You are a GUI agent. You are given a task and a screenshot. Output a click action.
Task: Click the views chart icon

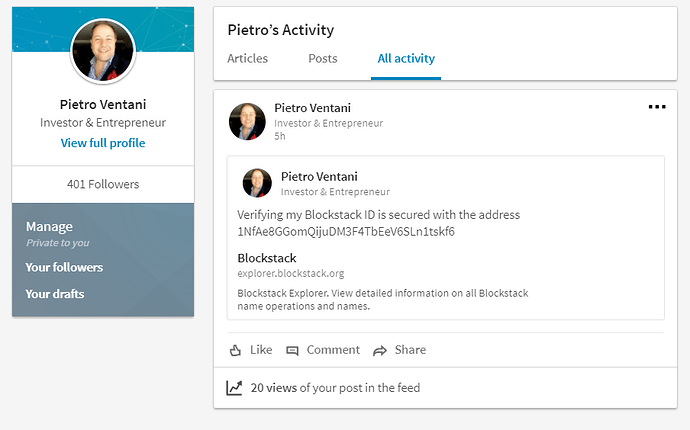(x=235, y=388)
